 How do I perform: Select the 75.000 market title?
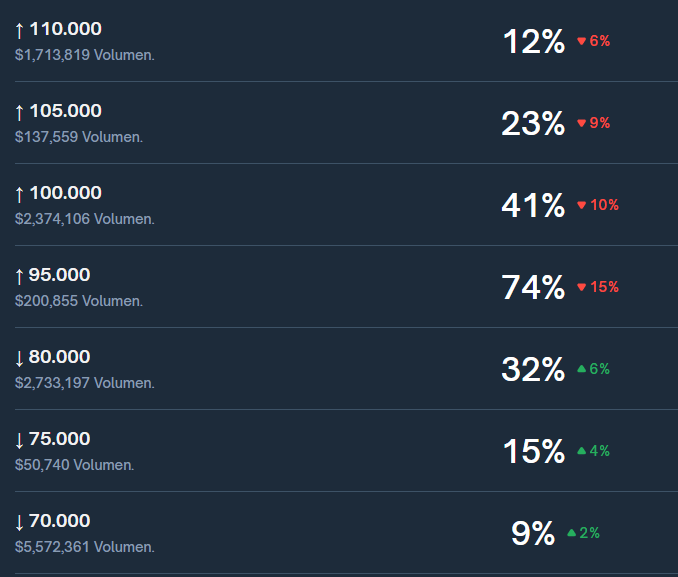point(59,439)
